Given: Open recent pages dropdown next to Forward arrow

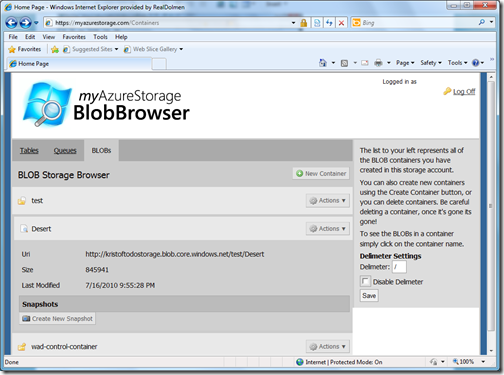Looking at the screenshot, I should 36,23.
